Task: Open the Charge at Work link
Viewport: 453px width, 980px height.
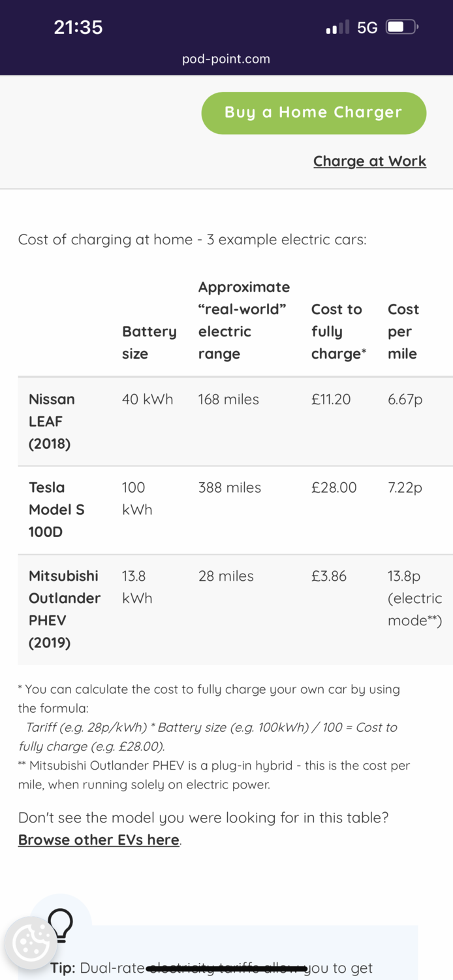Action: tap(369, 161)
